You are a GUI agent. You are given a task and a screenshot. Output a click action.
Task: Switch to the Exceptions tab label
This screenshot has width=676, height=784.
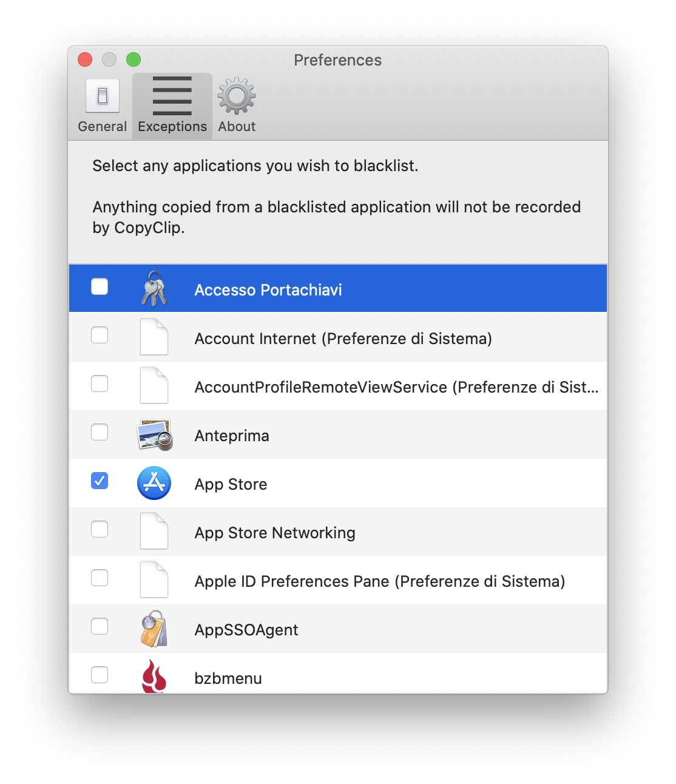172,127
